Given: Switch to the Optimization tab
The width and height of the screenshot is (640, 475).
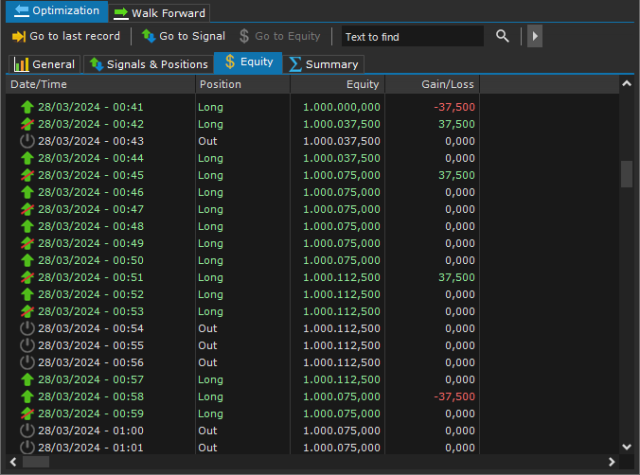Looking at the screenshot, I should point(57,11).
